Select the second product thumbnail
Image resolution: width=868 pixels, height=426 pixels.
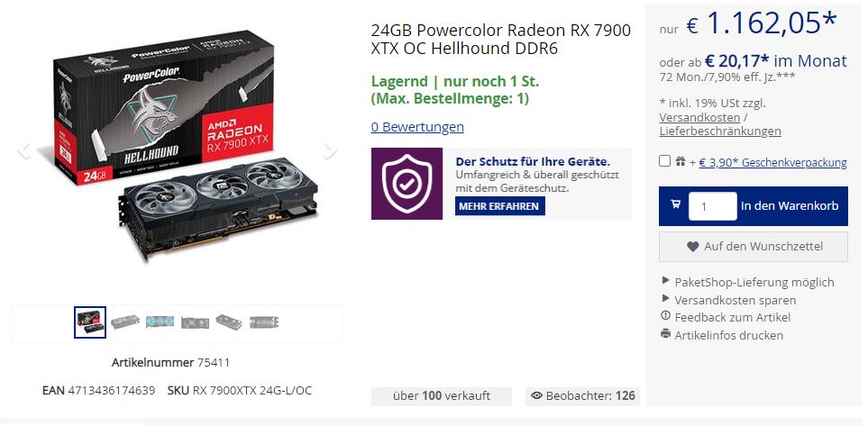[x=125, y=322]
